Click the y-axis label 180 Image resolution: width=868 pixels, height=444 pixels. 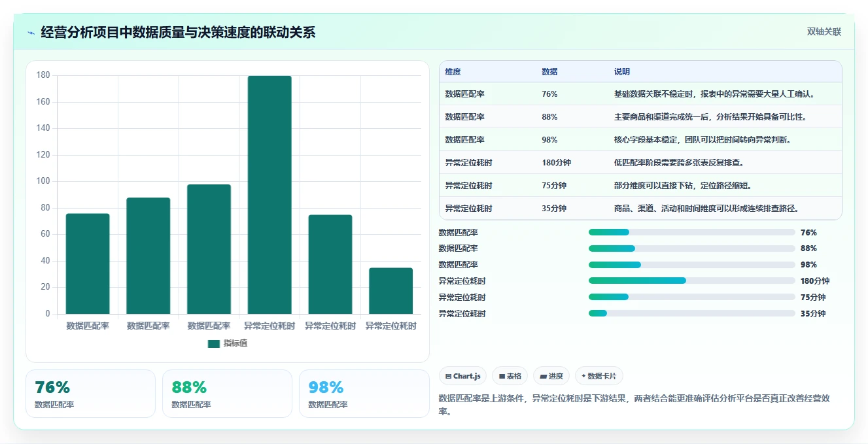click(43, 75)
